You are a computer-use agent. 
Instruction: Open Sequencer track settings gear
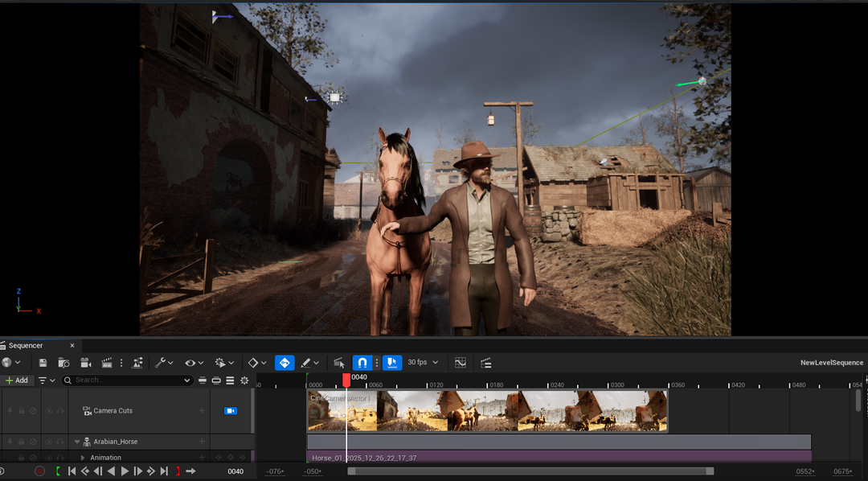[x=244, y=380]
